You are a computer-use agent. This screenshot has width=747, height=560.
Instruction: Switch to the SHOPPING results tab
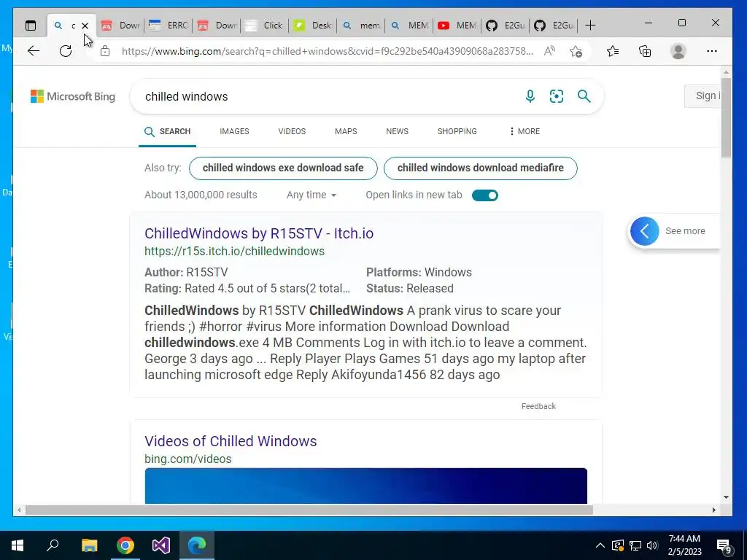coord(457,131)
